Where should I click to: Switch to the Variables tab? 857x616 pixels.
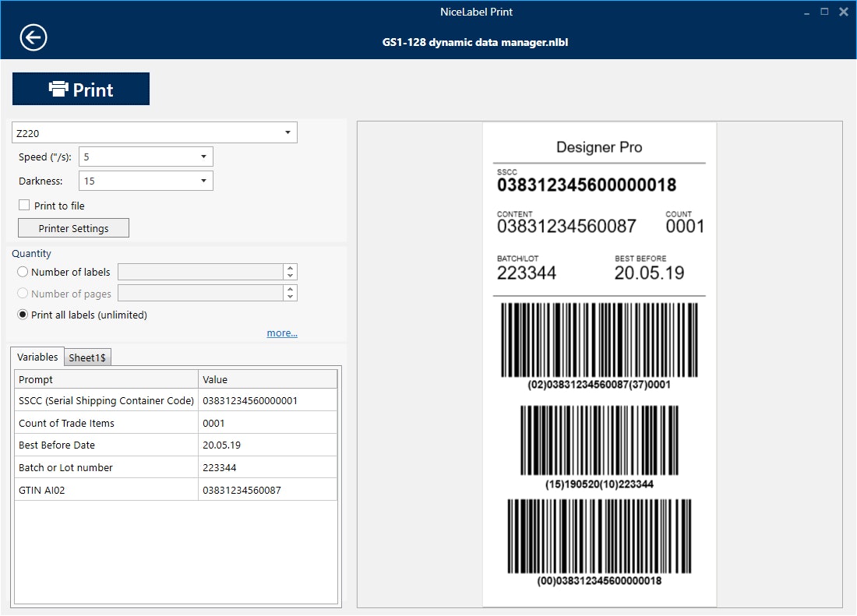(37, 357)
